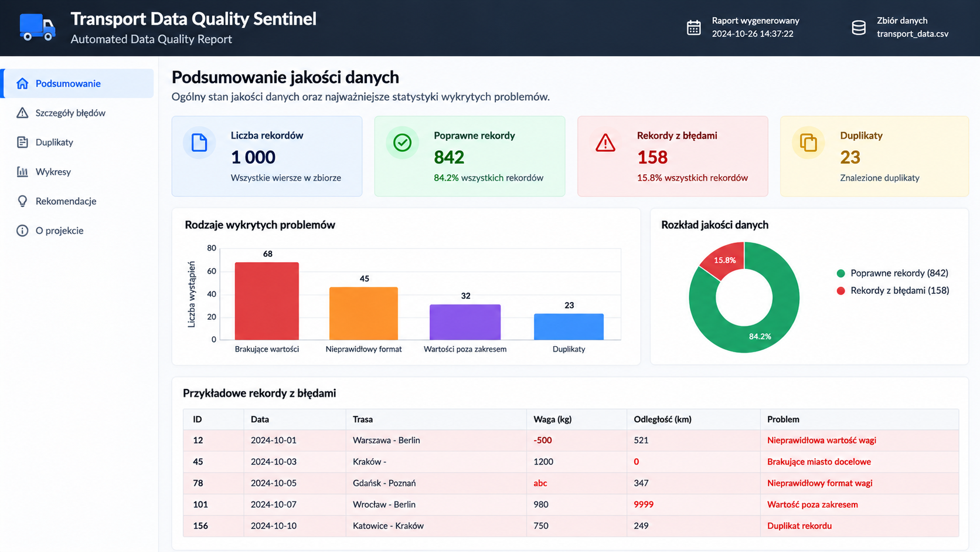
Task: Switch to the Wykresy section
Action: (78, 171)
